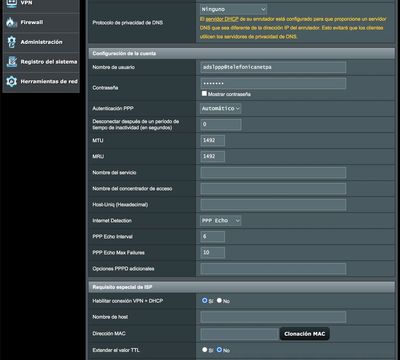Click the Opciones PPPD adicionales field
This screenshot has height=360, width=400.
click(x=273, y=268)
